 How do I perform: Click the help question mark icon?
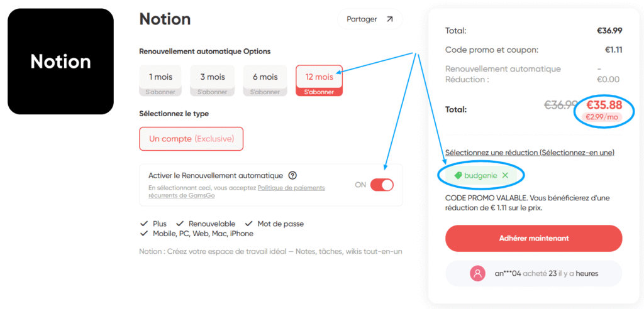click(x=292, y=176)
